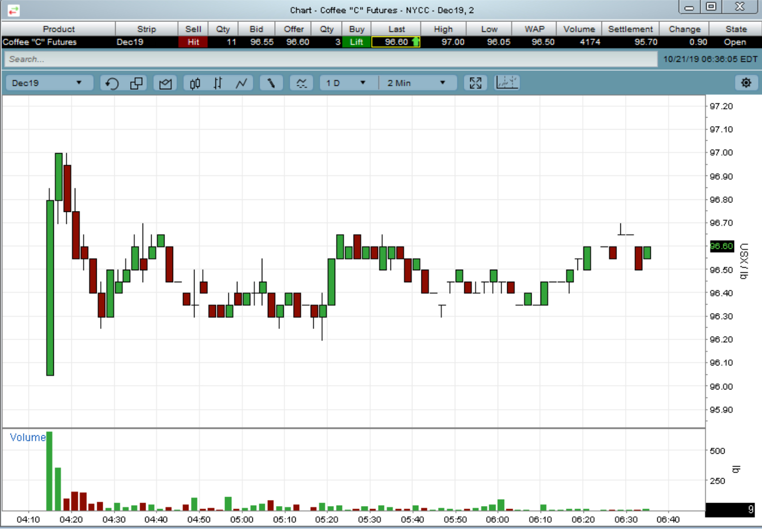The image size is (762, 532).
Task: Click the bid price 96.55
Action: point(262,42)
